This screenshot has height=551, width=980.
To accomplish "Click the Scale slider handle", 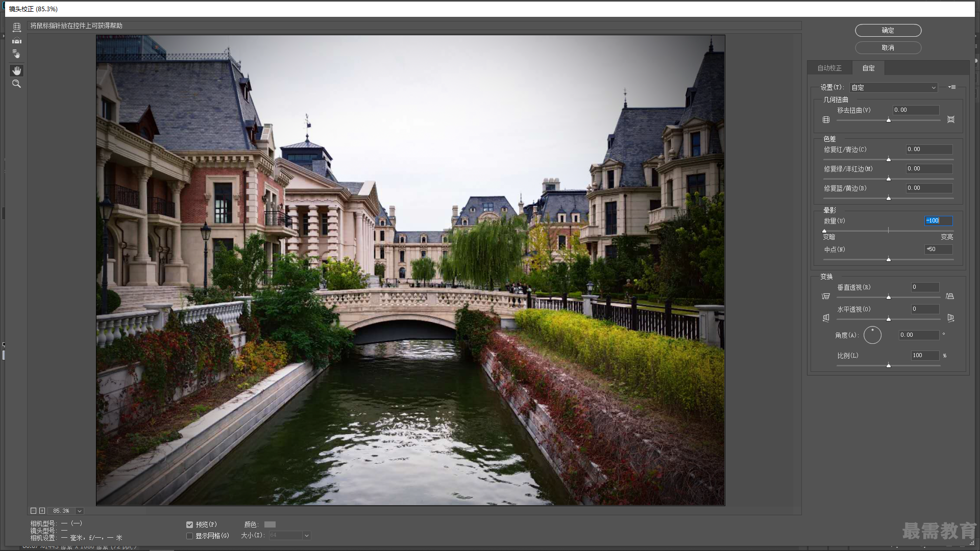I will coord(889,365).
